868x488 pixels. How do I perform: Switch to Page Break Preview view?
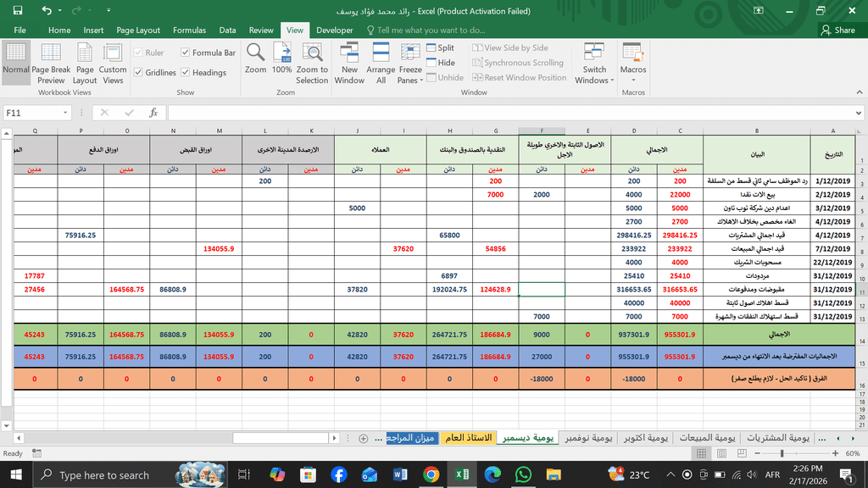pyautogui.click(x=51, y=63)
